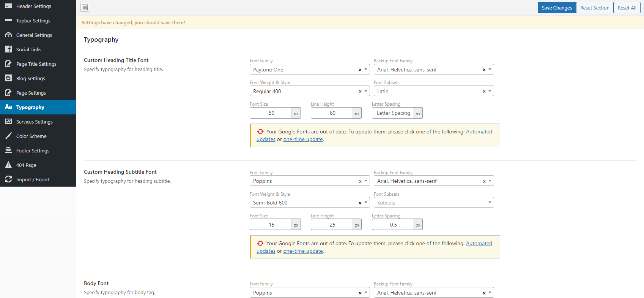Click the Blog Settings icon

coord(8,78)
